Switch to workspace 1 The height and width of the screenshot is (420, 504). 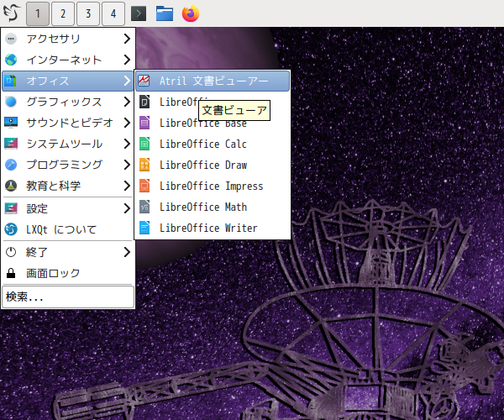coord(38,13)
